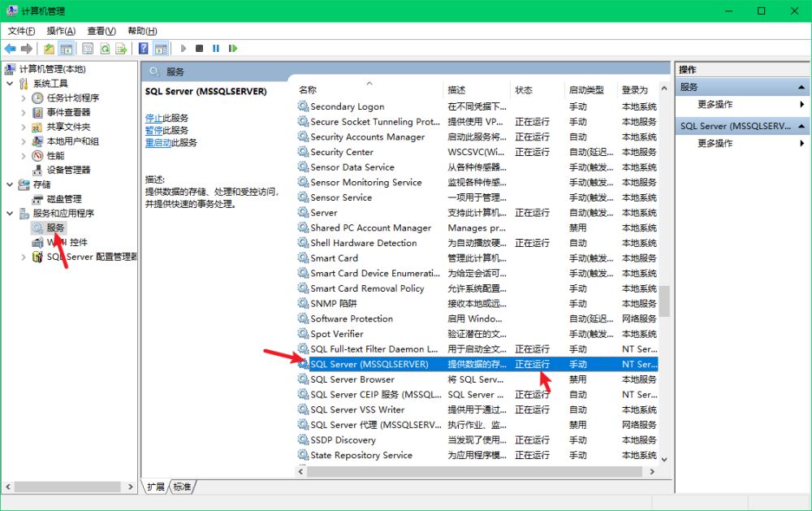Click the 暂停 service link
Screen dimensions: 812x511
(x=153, y=131)
